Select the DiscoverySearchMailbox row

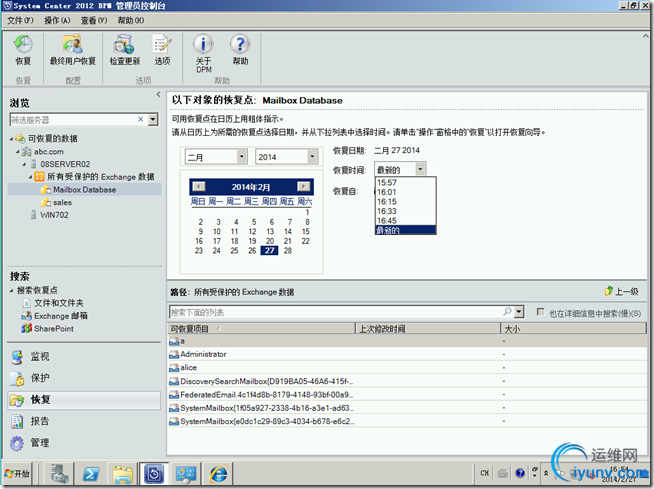point(407,381)
